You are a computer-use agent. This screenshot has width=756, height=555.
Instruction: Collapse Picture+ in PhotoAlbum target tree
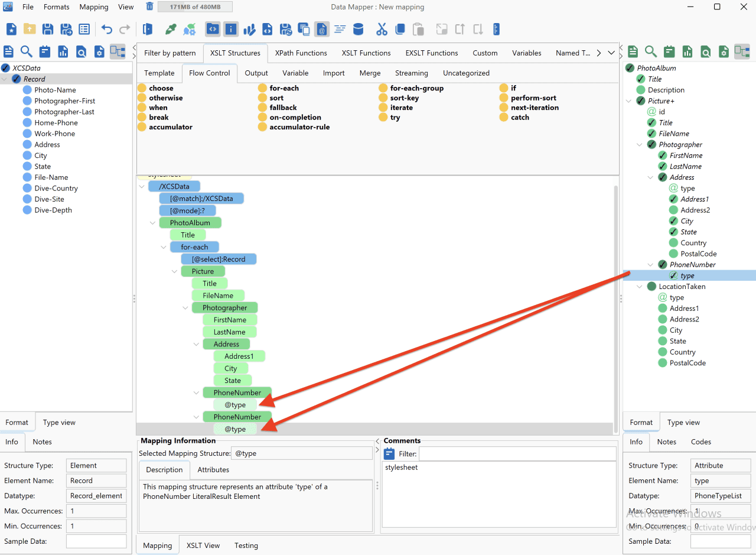click(629, 101)
